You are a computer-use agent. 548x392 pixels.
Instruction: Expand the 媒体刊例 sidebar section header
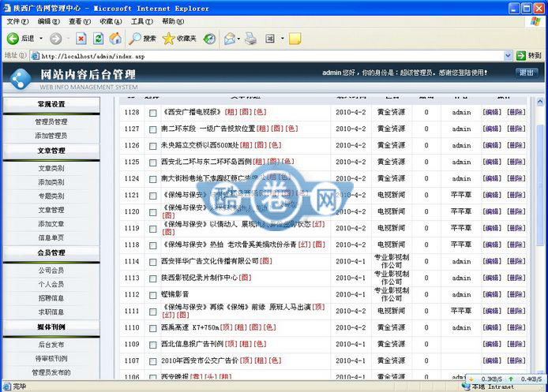(51, 327)
